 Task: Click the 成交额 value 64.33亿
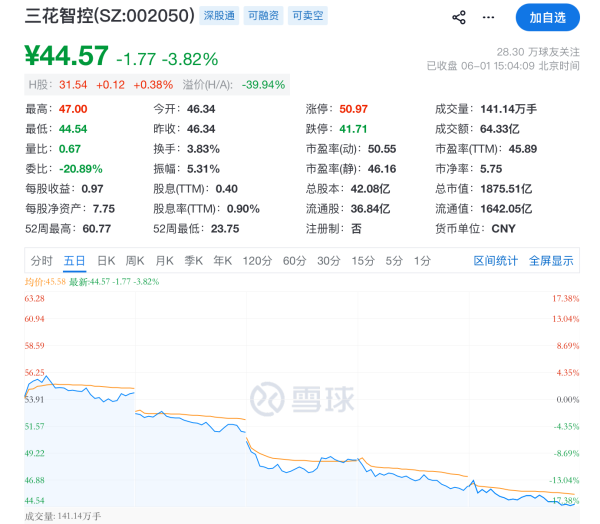tap(500, 129)
